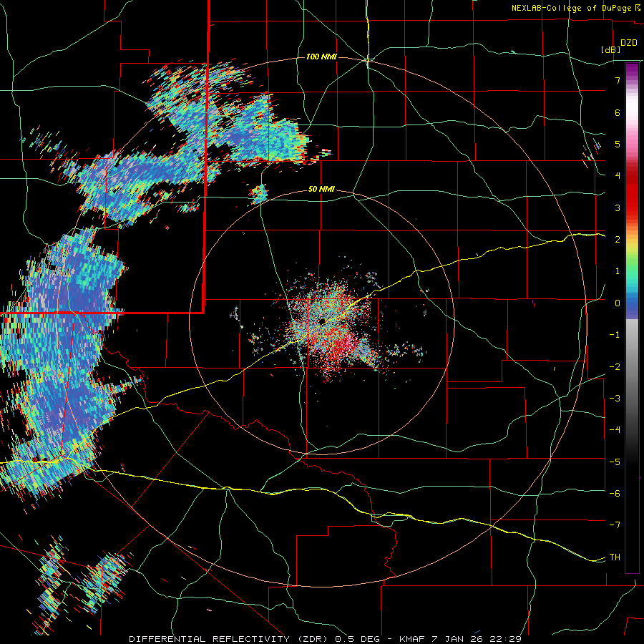Click the DZD legend title

pyautogui.click(x=629, y=43)
